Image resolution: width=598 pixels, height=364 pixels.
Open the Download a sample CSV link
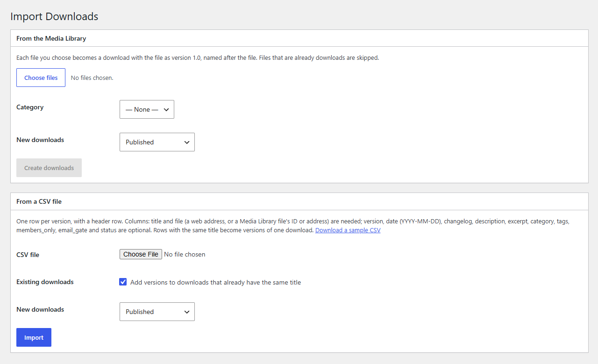click(x=348, y=230)
